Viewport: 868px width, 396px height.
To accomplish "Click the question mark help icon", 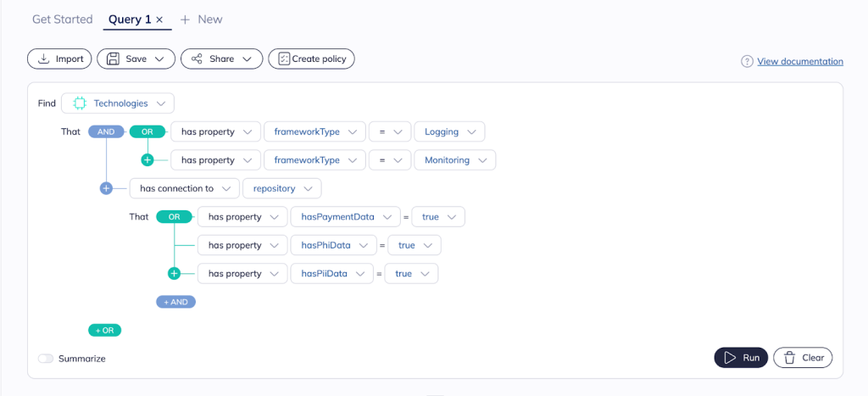I will coord(747,61).
